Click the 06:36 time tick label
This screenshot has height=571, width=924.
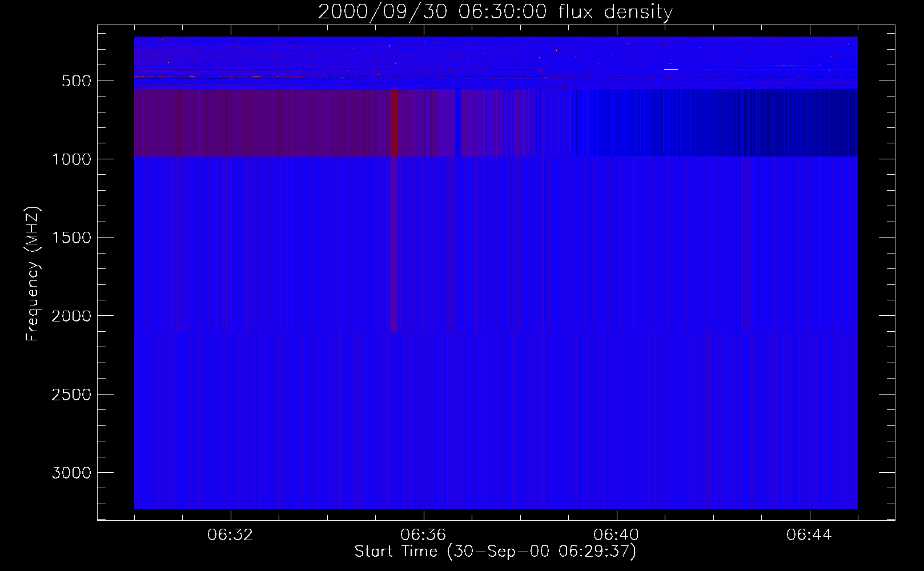[423, 535]
